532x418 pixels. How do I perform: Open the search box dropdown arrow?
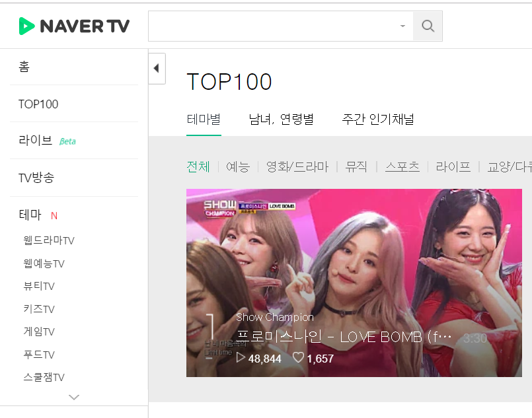pyautogui.click(x=402, y=26)
